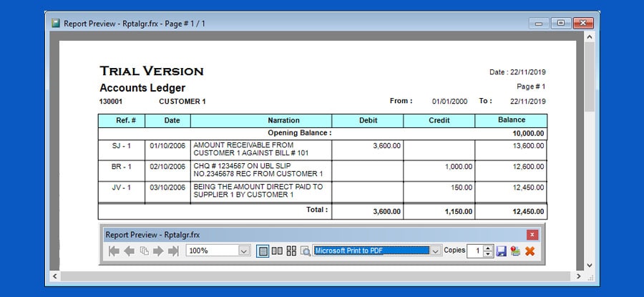This screenshot has height=297, width=644.
Task: Click the 'Debit' column header
Action: tap(368, 121)
